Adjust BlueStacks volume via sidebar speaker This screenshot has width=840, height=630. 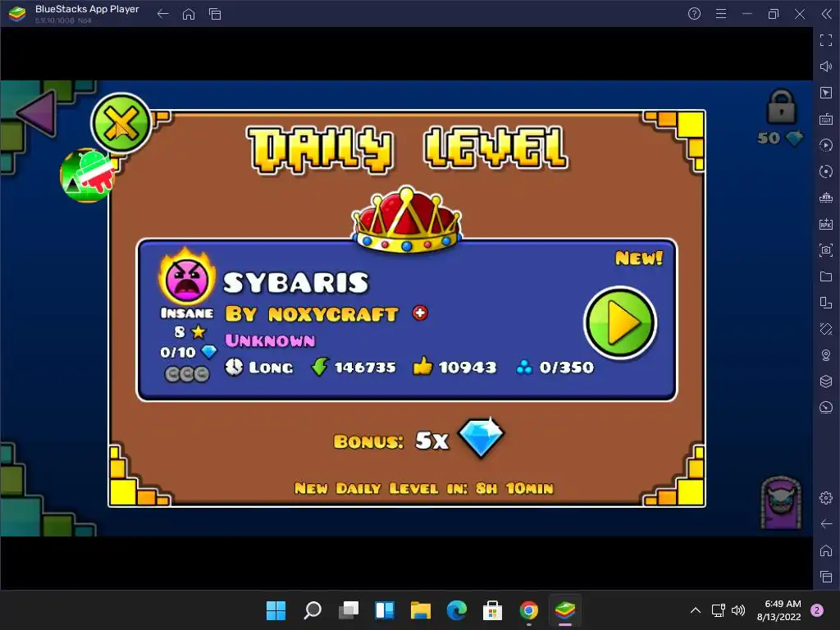pos(826,66)
